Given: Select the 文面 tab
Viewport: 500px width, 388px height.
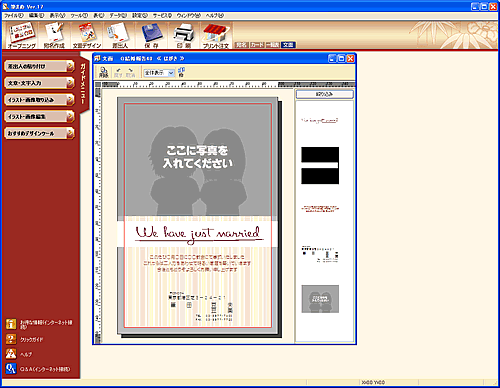Looking at the screenshot, I should (288, 45).
